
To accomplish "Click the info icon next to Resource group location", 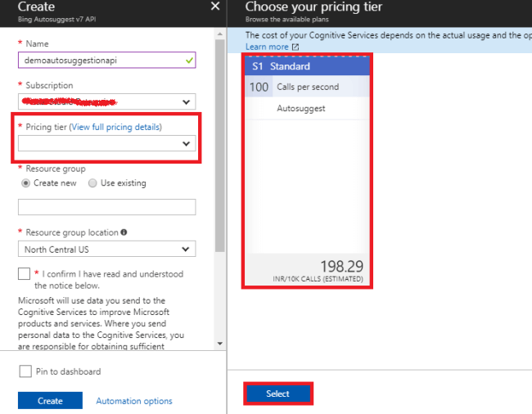I will pos(124,232).
